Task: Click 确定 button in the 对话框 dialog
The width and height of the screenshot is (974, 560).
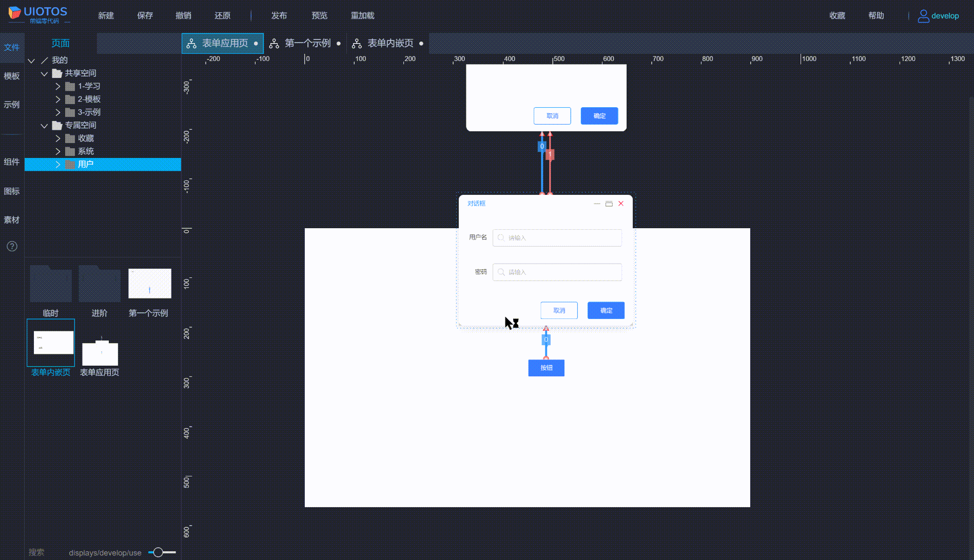Action: [x=606, y=310]
